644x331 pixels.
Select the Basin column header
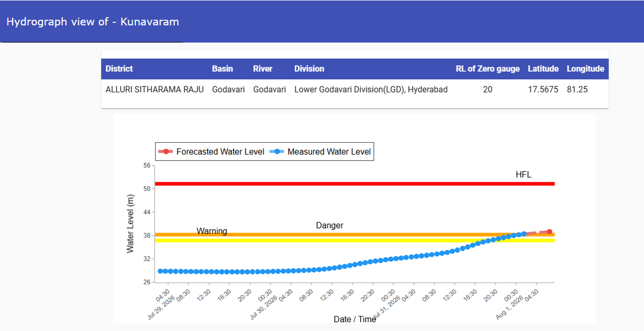pyautogui.click(x=223, y=69)
